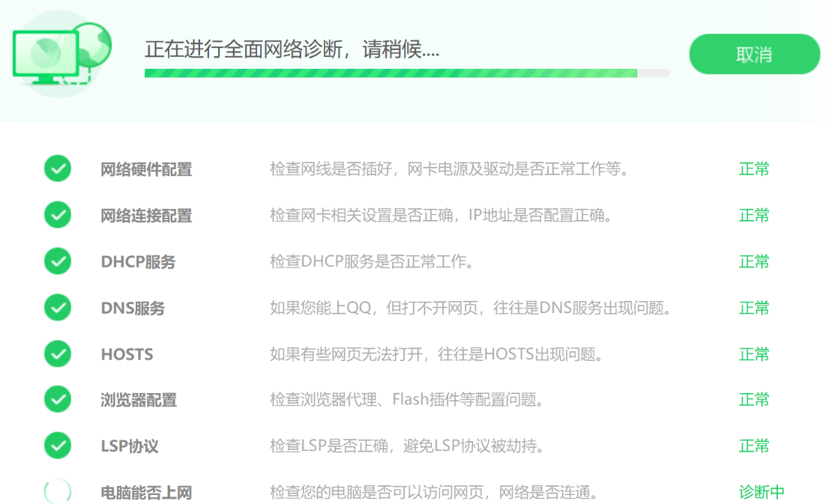Image resolution: width=826 pixels, height=504 pixels.
Task: Click the 浏览器配置 description about Flash plugin
Action: coord(406,400)
